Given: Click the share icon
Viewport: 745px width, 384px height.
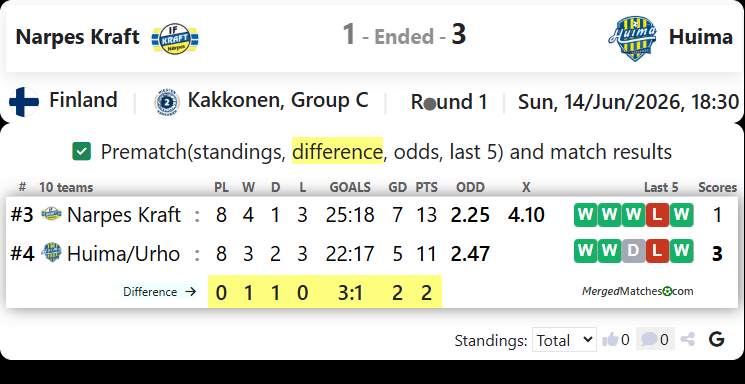Looking at the screenshot, I should [x=688, y=339].
